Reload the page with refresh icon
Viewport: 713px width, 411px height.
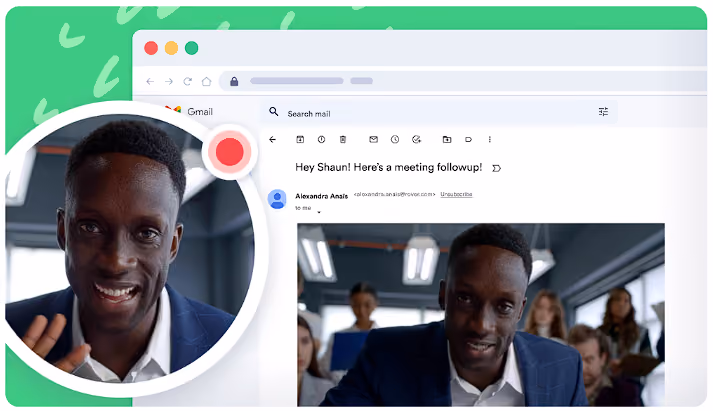point(187,81)
